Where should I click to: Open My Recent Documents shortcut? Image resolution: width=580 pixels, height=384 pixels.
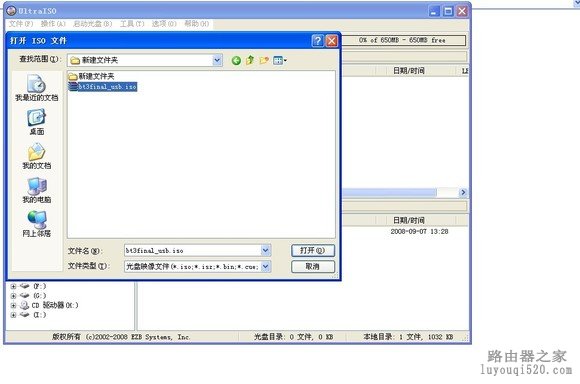click(37, 88)
